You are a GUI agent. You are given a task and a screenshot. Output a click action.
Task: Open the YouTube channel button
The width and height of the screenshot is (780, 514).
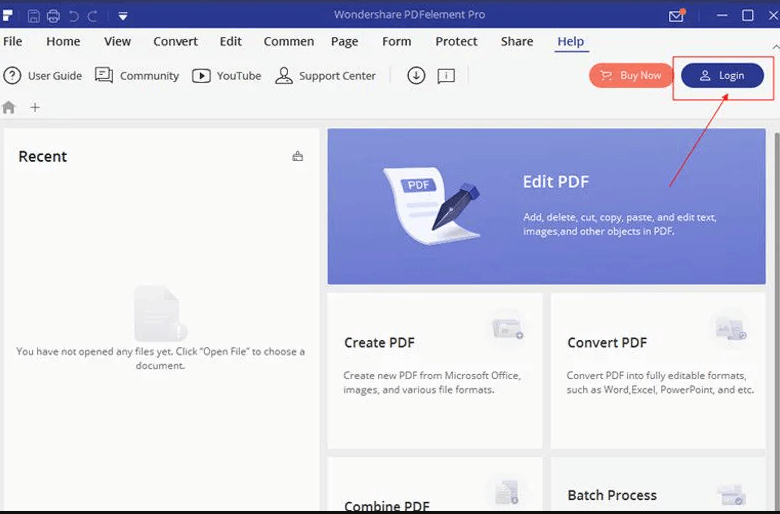227,76
